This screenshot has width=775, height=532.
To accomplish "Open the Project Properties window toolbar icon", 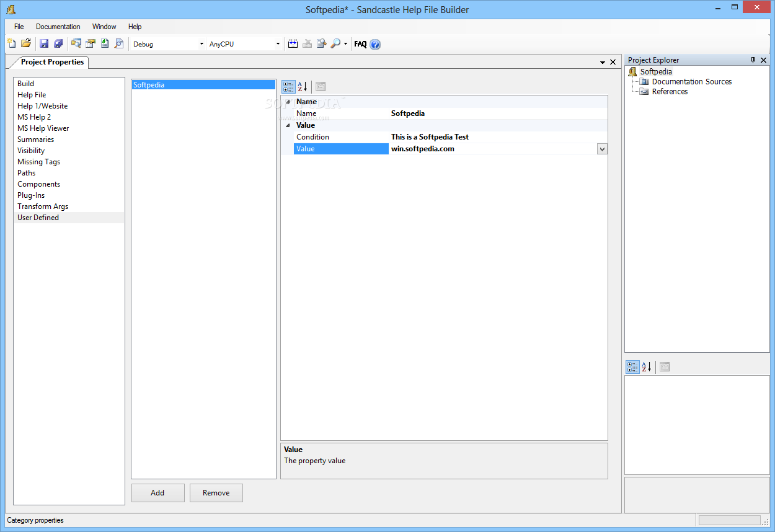I will pyautogui.click(x=91, y=43).
